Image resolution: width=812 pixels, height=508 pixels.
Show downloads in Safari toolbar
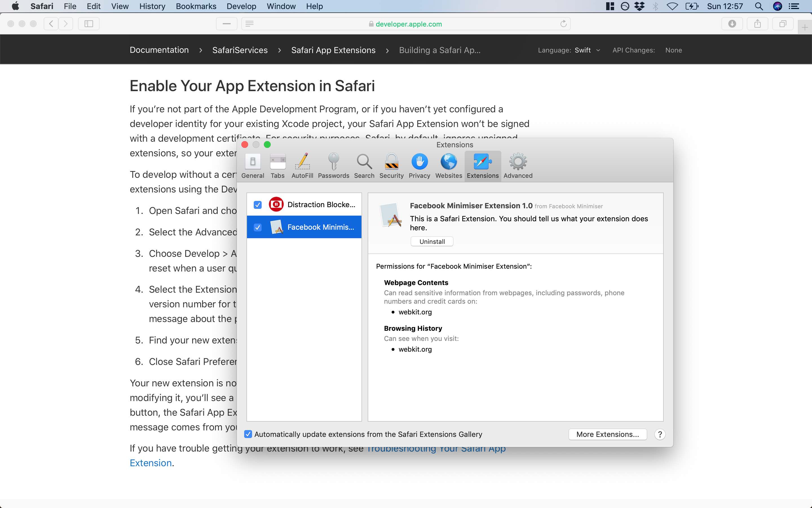[x=732, y=24]
